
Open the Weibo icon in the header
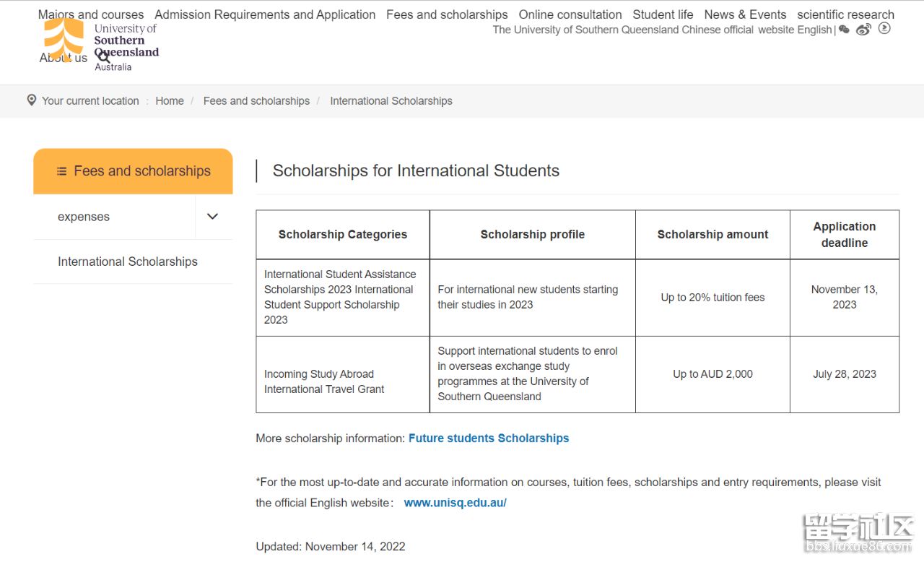pyautogui.click(x=863, y=30)
